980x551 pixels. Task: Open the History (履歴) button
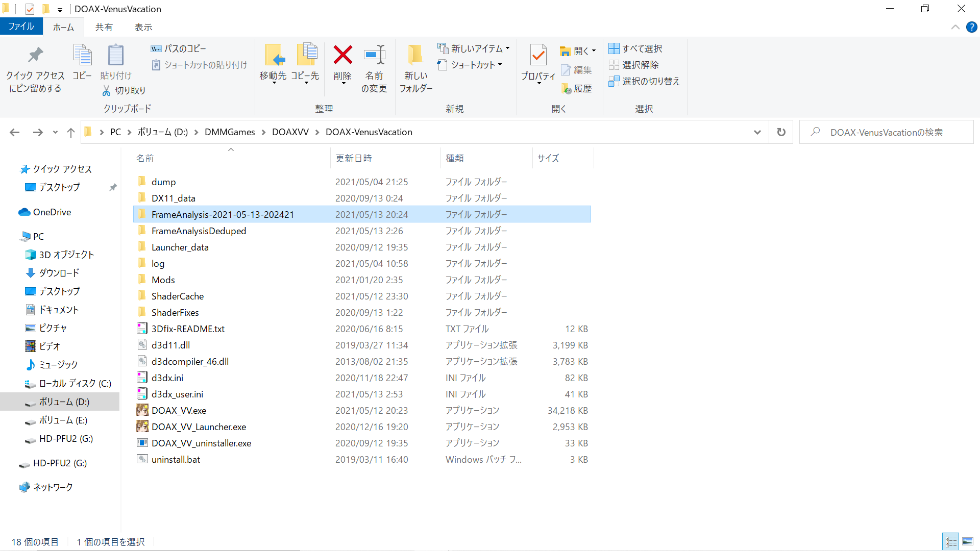point(576,89)
